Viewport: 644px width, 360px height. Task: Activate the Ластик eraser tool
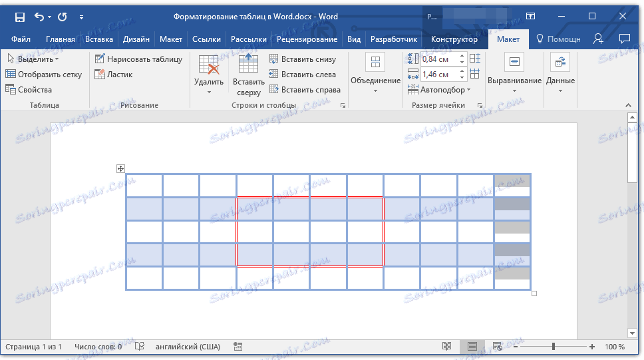113,75
